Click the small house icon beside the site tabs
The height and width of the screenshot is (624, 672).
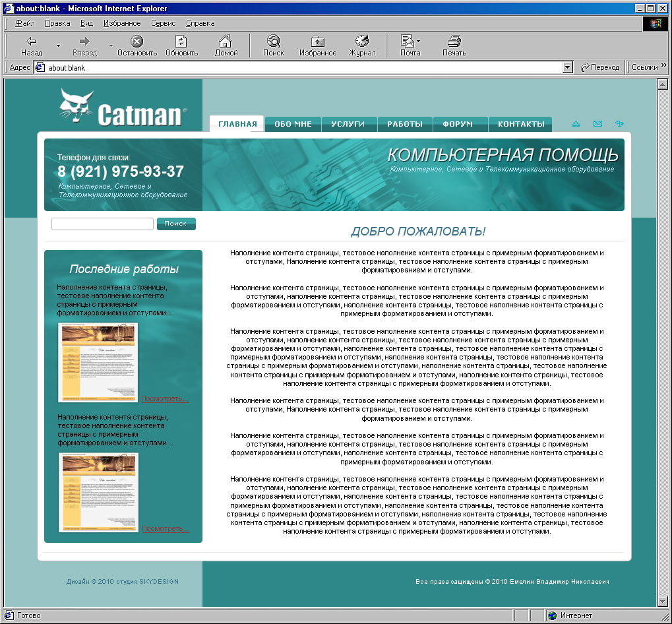point(576,124)
